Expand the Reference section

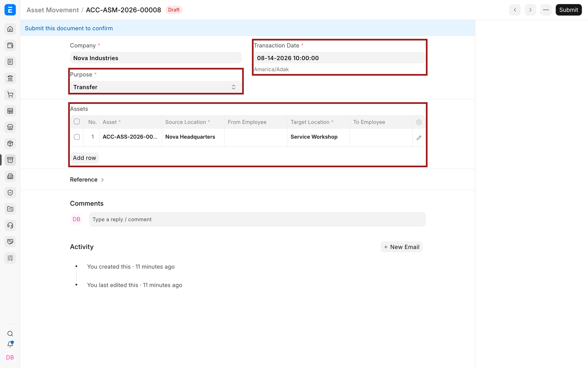(x=87, y=180)
